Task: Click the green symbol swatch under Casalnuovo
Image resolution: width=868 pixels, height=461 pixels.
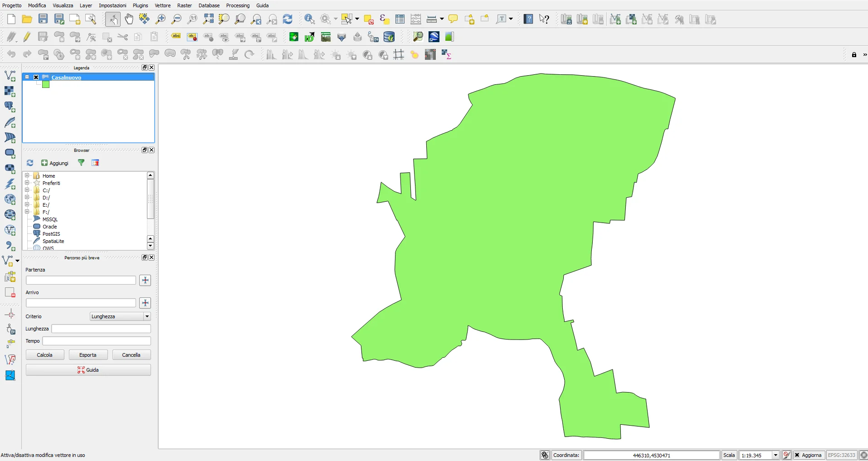Action: coord(46,84)
